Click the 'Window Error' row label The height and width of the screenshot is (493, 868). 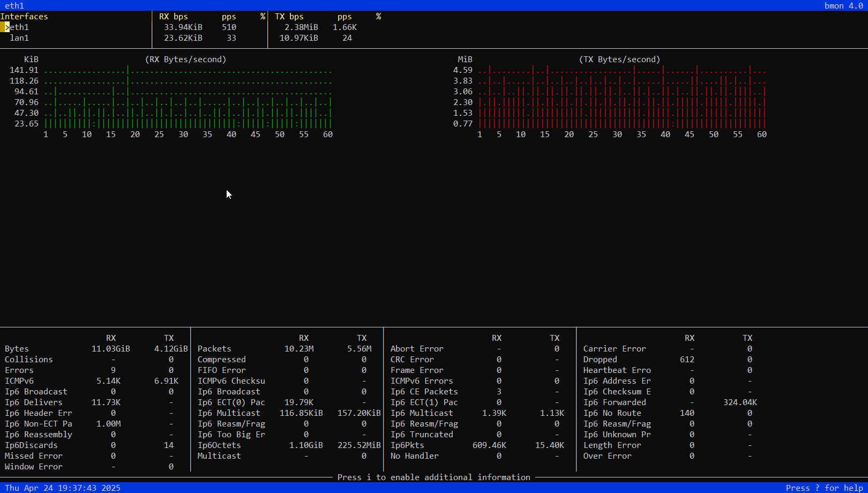pyautogui.click(x=34, y=467)
